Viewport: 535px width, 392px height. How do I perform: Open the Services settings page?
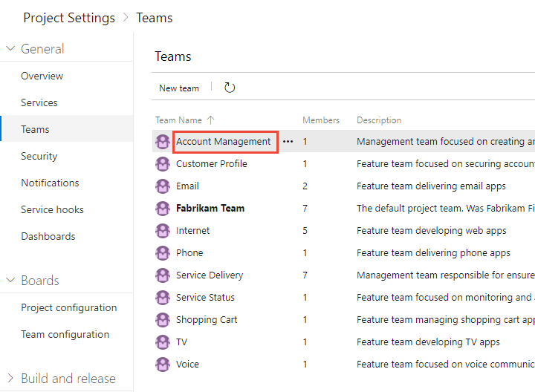click(x=39, y=102)
